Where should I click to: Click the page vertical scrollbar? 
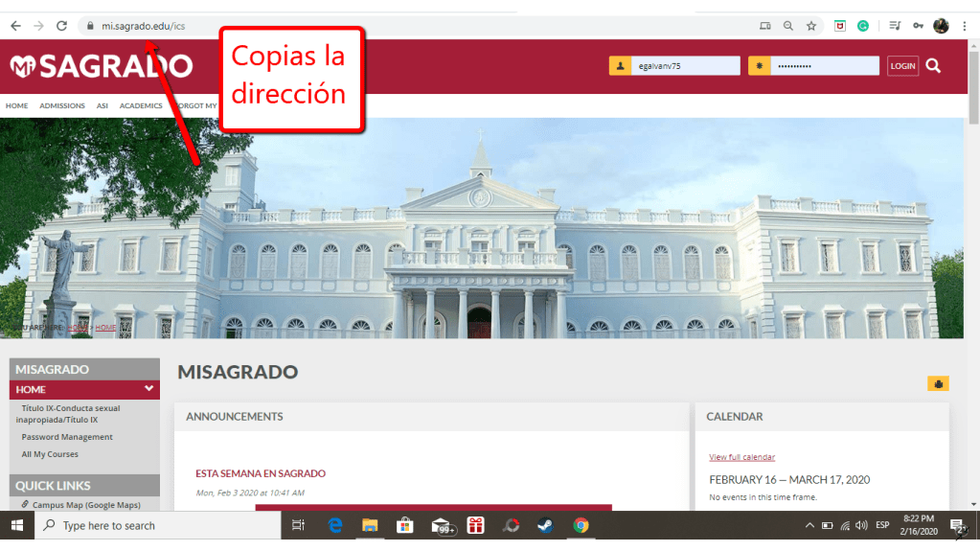tap(973, 287)
